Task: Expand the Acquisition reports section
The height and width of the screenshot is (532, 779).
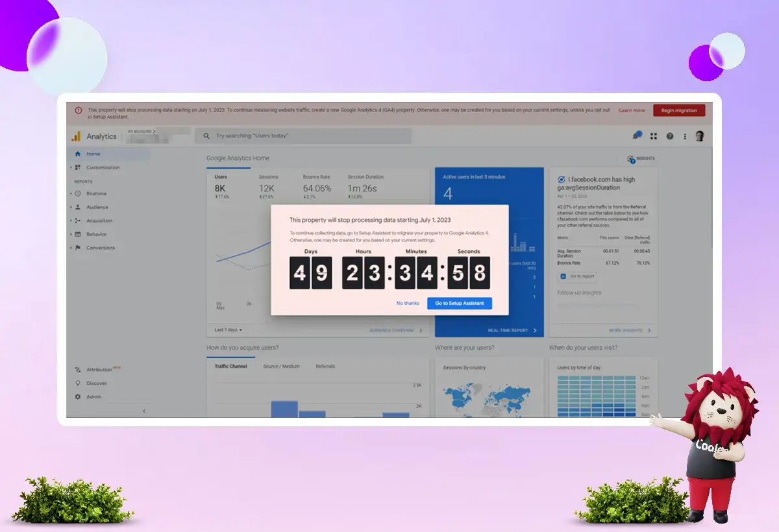Action: click(99, 221)
